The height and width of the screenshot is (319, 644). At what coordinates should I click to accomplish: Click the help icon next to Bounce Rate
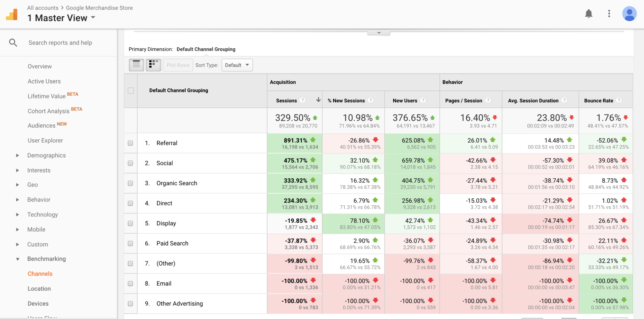click(x=619, y=100)
